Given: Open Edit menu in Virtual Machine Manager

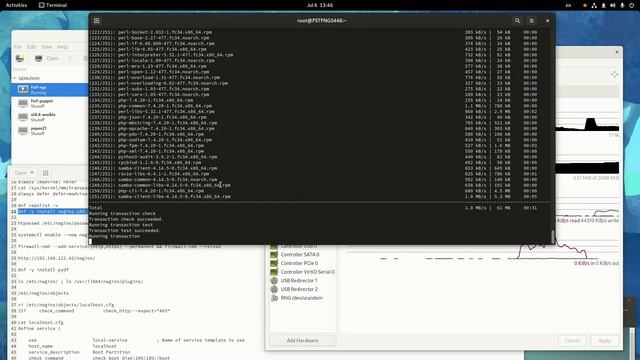Looking at the screenshot, I should pyautogui.click(x=31, y=47).
